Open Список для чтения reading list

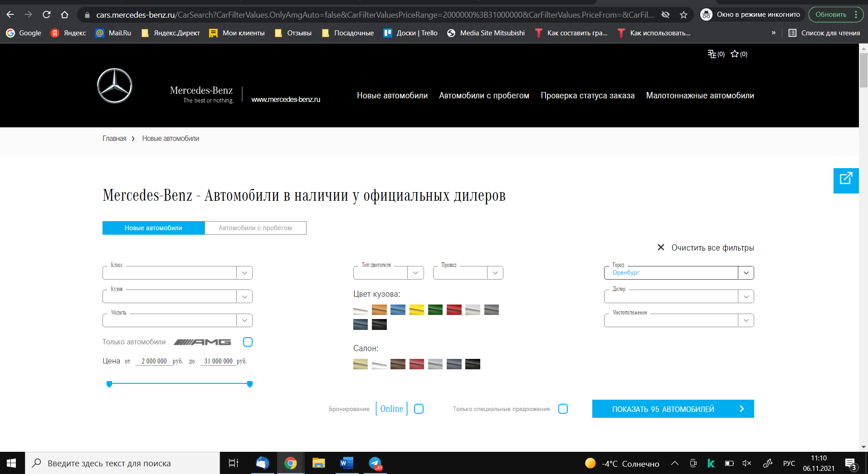[x=824, y=33]
